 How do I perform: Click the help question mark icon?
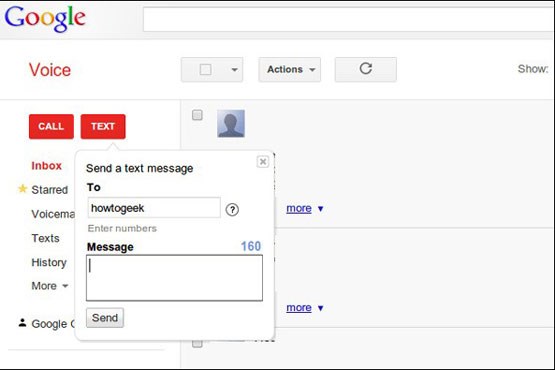coord(232,210)
